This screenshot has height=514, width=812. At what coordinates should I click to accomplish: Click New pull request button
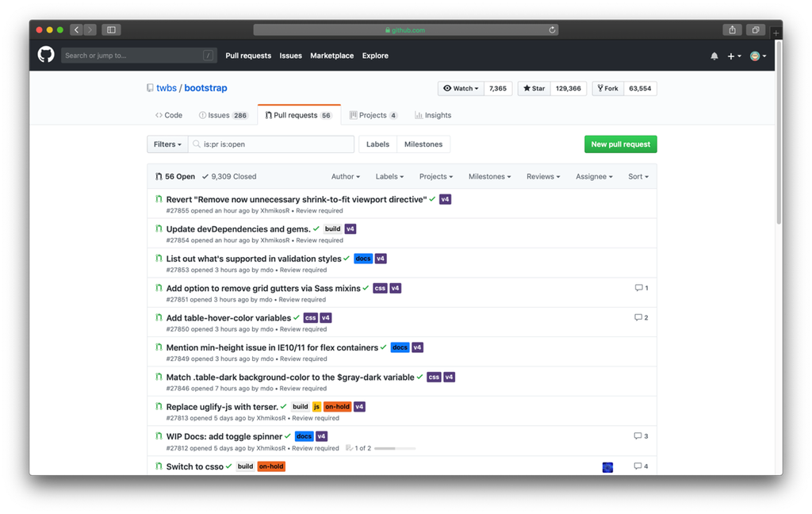[x=620, y=144]
